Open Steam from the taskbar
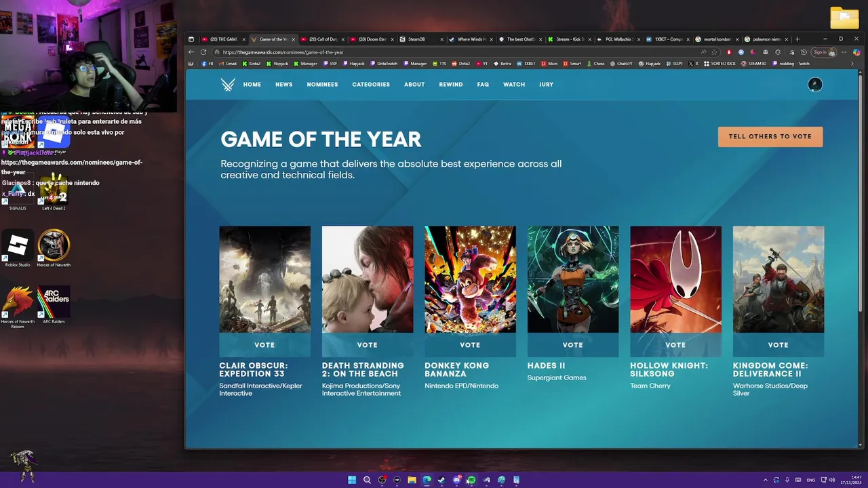Screen dimensions: 868x488 [441, 480]
